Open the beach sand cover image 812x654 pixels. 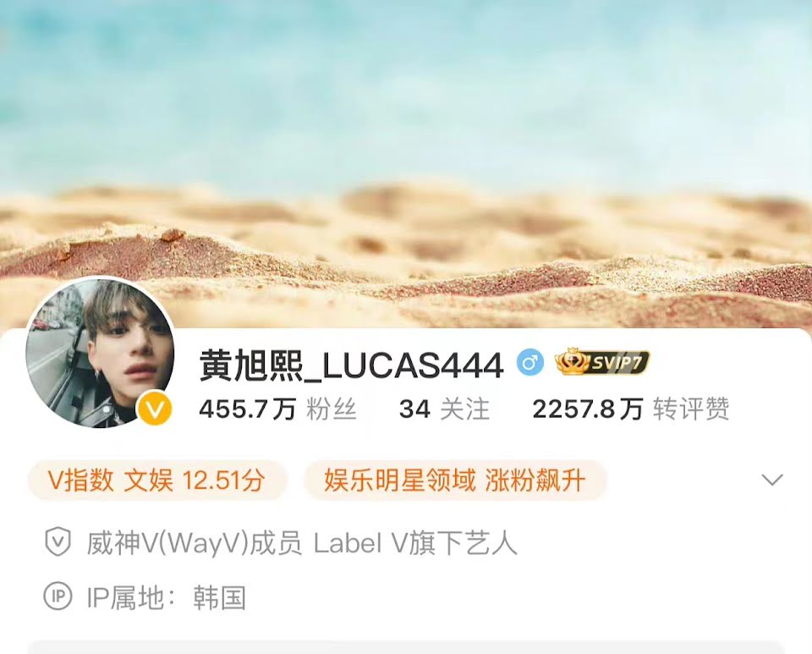(x=406, y=156)
